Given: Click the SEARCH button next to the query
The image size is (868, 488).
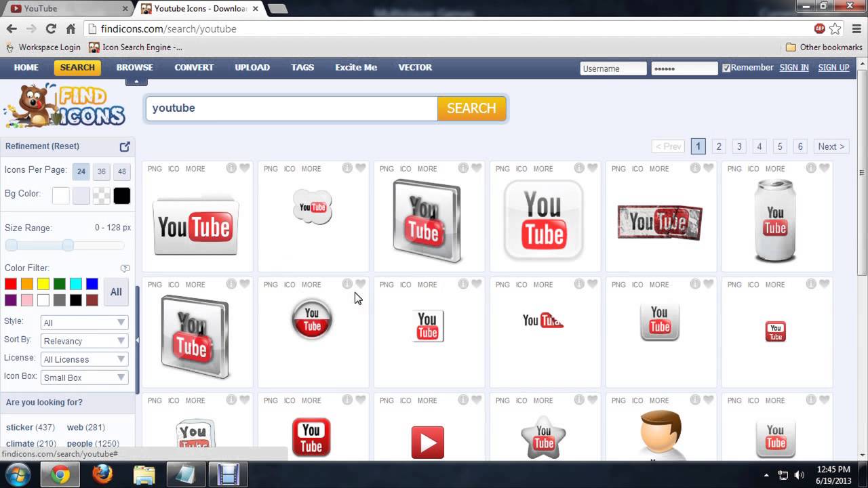Looking at the screenshot, I should point(471,108).
